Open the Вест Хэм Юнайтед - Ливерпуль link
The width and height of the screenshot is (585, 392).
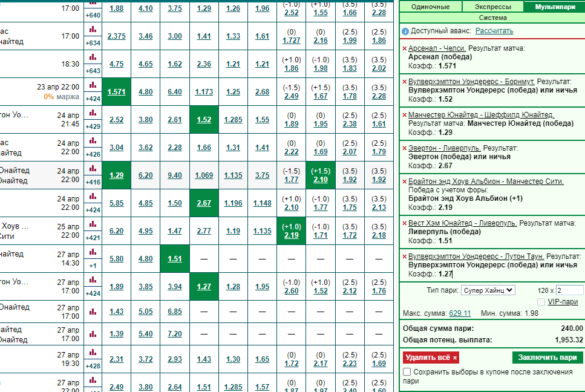pyautogui.click(x=462, y=223)
